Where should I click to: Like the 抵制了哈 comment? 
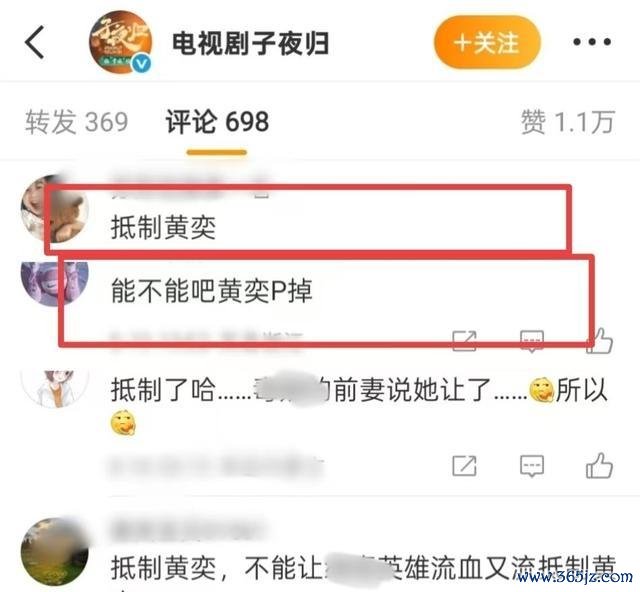pyautogui.click(x=599, y=465)
